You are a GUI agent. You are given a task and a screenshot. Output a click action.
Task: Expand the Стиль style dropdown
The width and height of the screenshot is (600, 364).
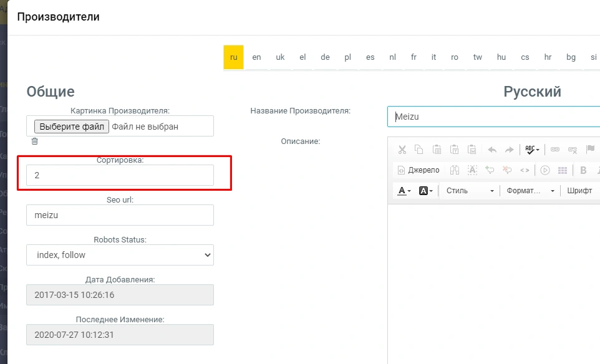(470, 191)
